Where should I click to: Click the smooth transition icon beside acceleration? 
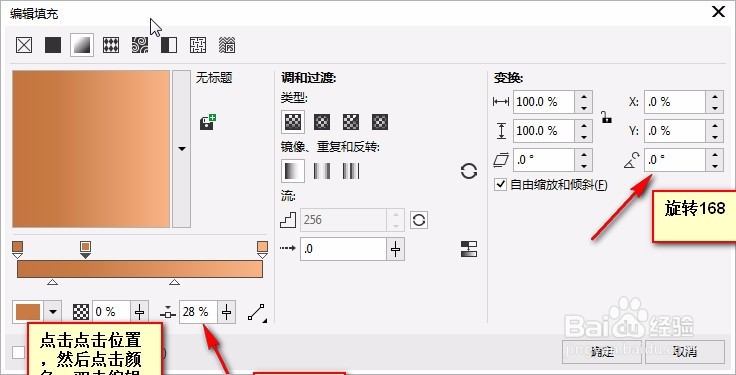tap(468, 249)
